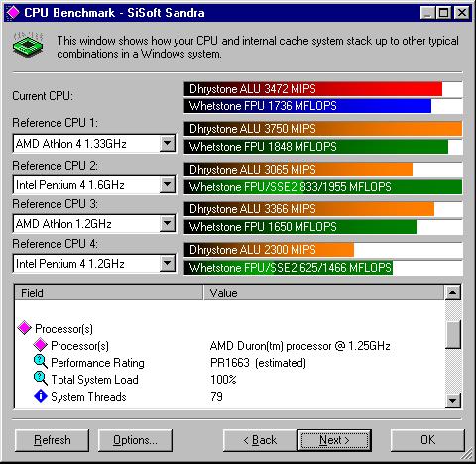Open the Reference CPU 2 dropdown arrow
This screenshot has height=465, width=476.
168,184
